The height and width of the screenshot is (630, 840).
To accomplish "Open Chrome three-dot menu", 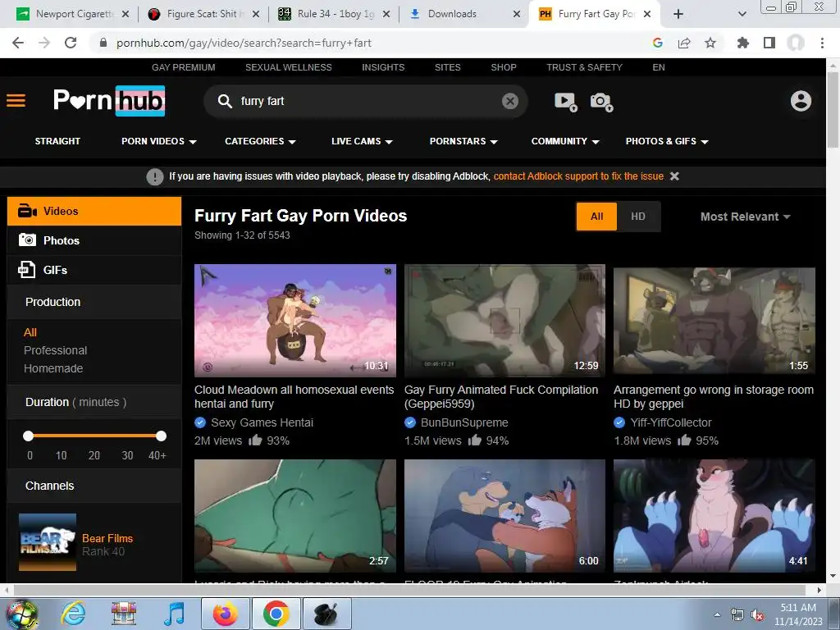I will pyautogui.click(x=822, y=43).
